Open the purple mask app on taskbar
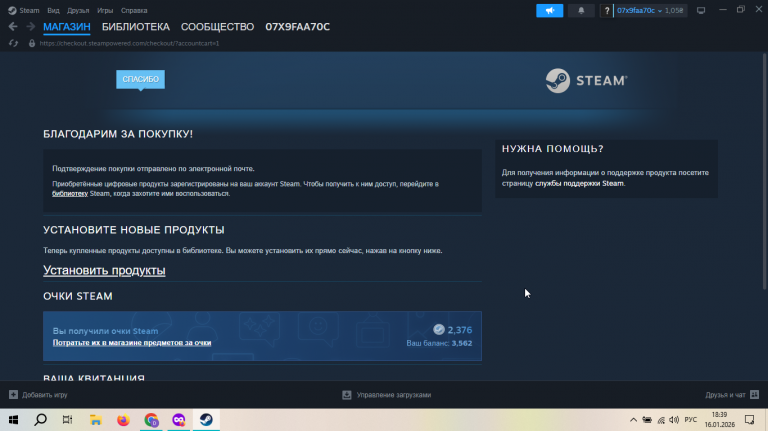768x431 pixels. [179, 420]
